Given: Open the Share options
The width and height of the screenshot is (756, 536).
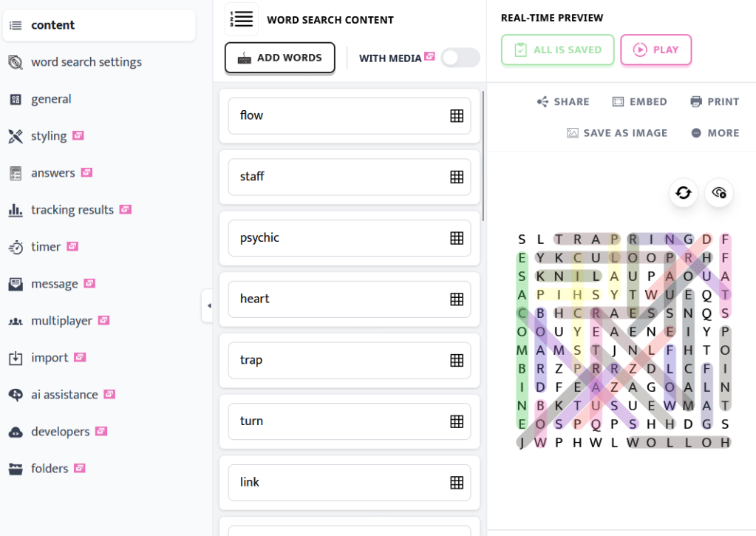Looking at the screenshot, I should (x=563, y=102).
